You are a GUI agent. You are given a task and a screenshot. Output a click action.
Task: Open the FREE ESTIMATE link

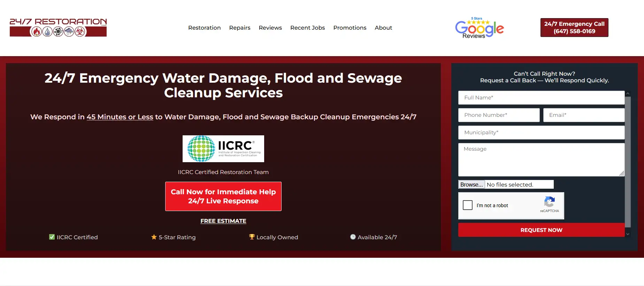point(223,221)
